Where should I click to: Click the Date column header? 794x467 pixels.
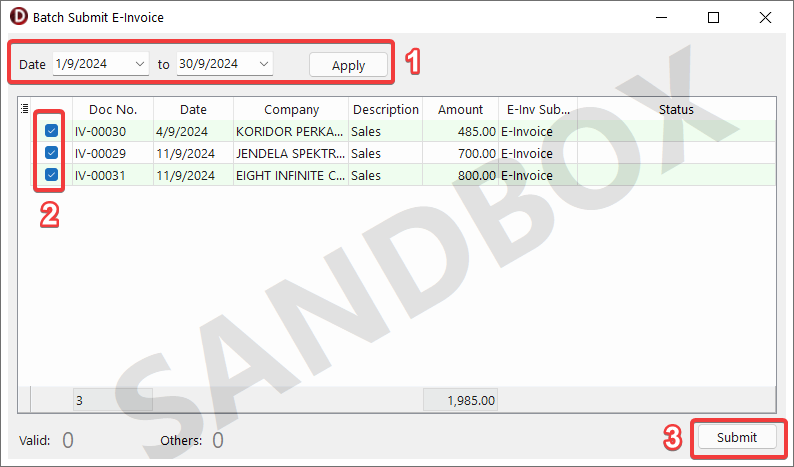[193, 109]
